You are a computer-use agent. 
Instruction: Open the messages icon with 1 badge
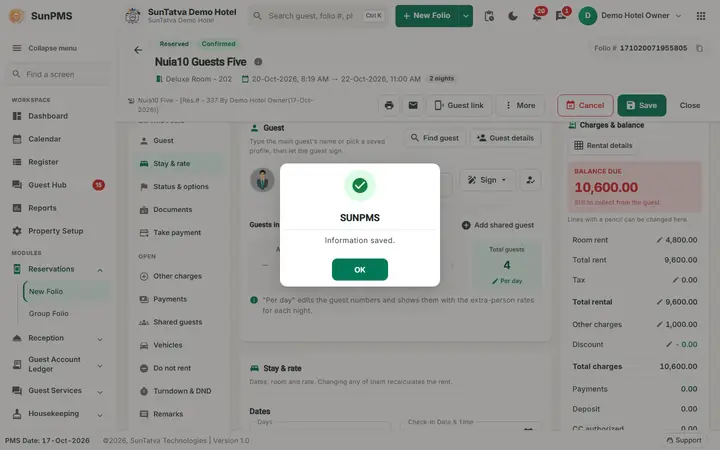pyautogui.click(x=561, y=15)
